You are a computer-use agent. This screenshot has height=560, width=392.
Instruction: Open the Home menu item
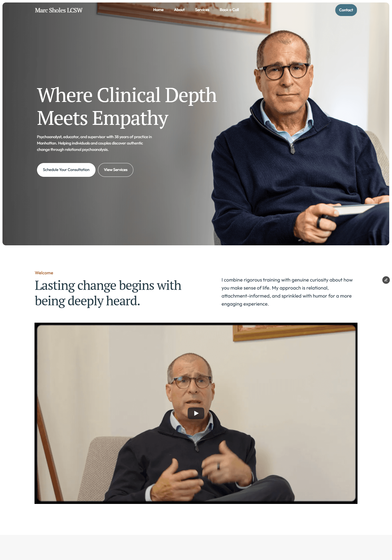tap(158, 10)
